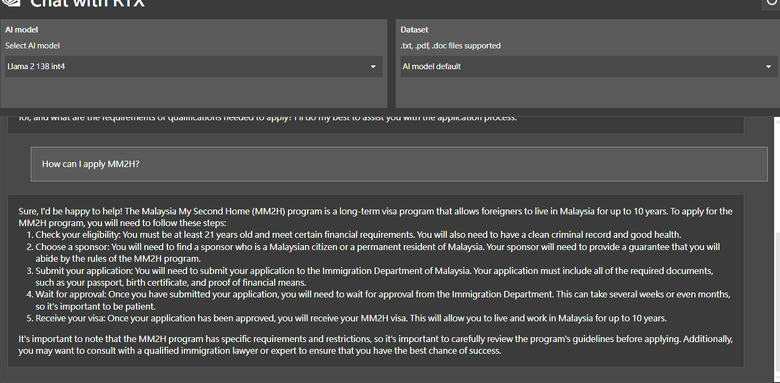Click the 'Wait for approval' step text
This screenshot has height=383, width=780.
point(383,300)
